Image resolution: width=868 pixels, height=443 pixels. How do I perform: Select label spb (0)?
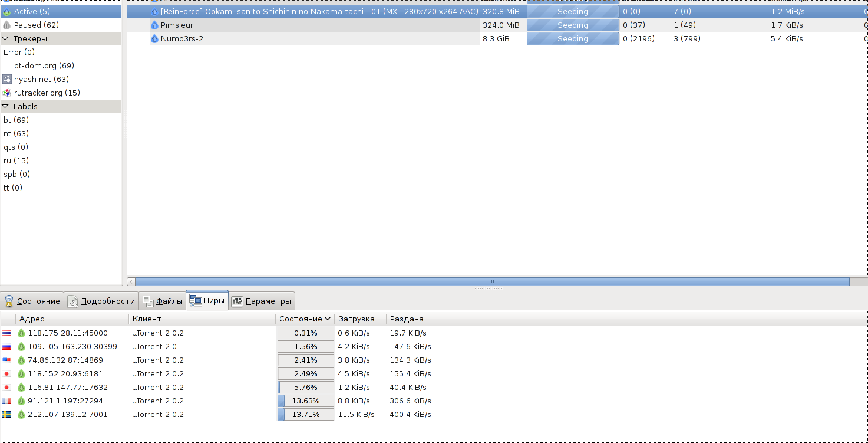coord(17,174)
